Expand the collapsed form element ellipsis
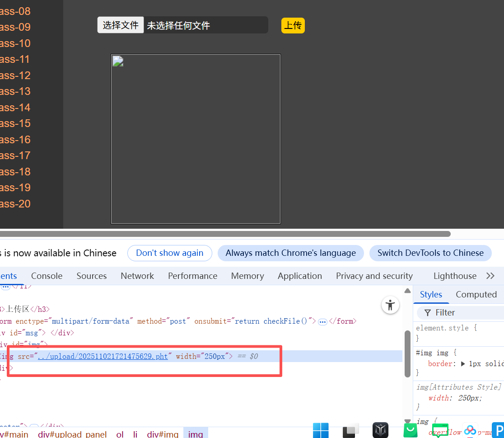The image size is (504, 438). (x=322, y=322)
